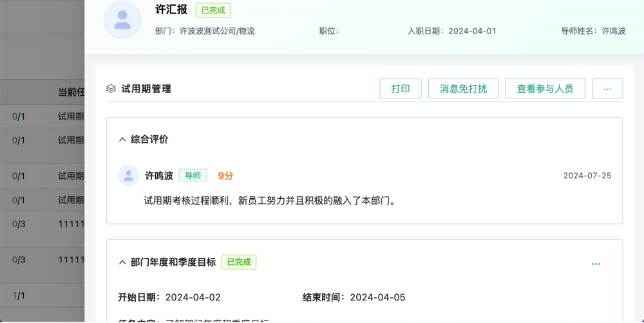Select the 导师 role tag next to 许鸣波
The height and width of the screenshot is (323, 644).
(x=193, y=176)
